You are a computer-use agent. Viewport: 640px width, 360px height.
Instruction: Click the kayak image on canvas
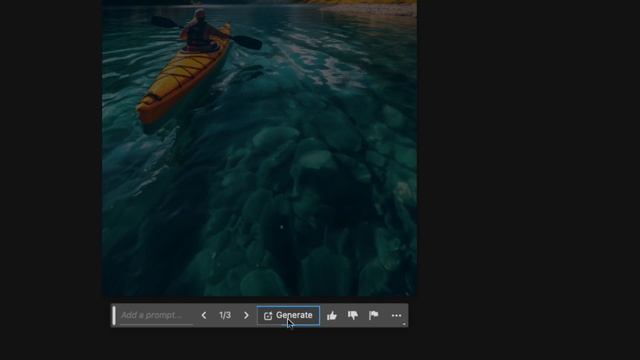pos(259,148)
